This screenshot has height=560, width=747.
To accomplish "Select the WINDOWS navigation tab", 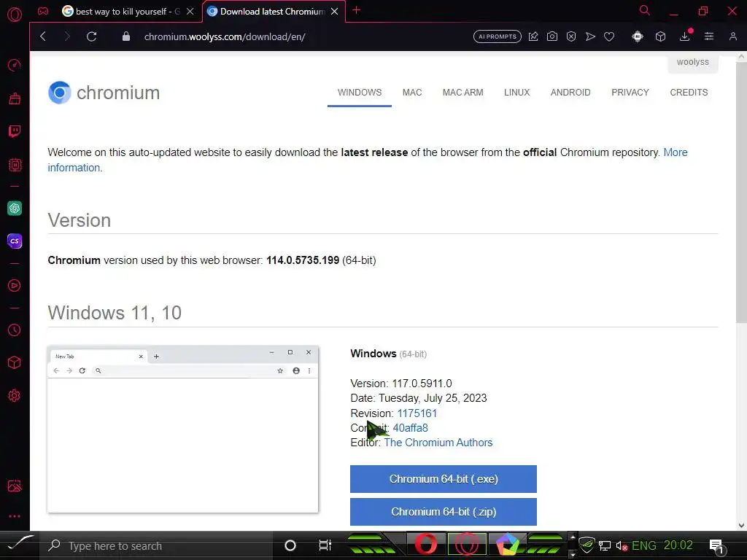I will 360,93.
